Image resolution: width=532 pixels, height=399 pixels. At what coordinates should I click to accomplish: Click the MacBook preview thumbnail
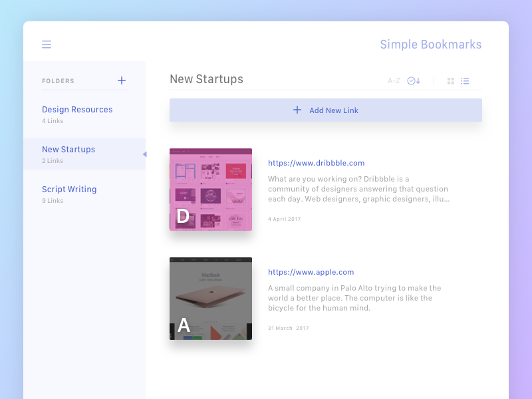click(x=211, y=298)
